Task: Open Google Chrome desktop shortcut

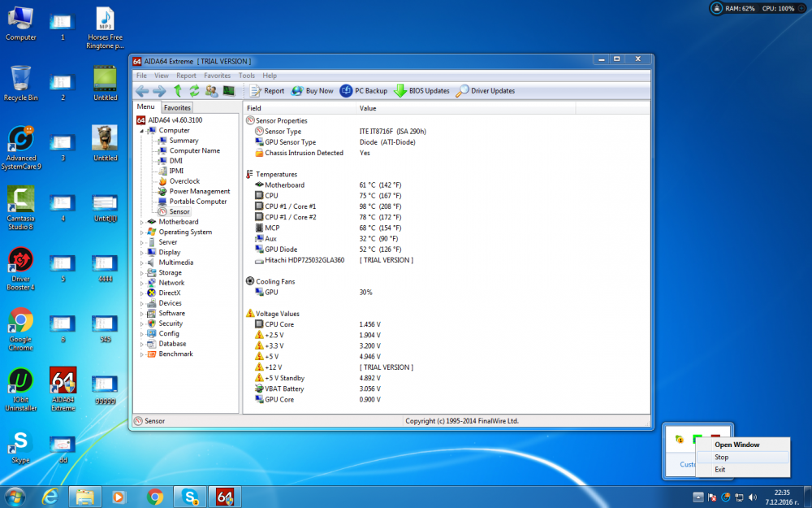Action: click(21, 330)
